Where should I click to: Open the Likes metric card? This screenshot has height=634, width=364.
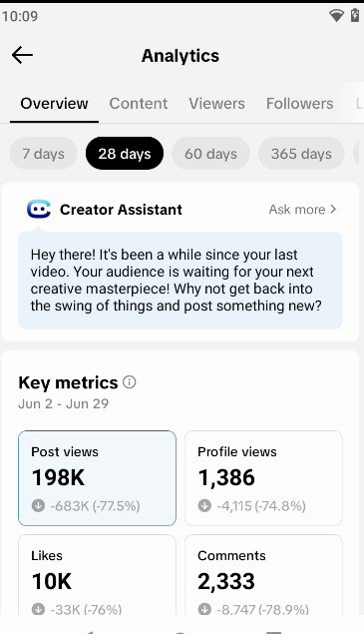coord(97,576)
